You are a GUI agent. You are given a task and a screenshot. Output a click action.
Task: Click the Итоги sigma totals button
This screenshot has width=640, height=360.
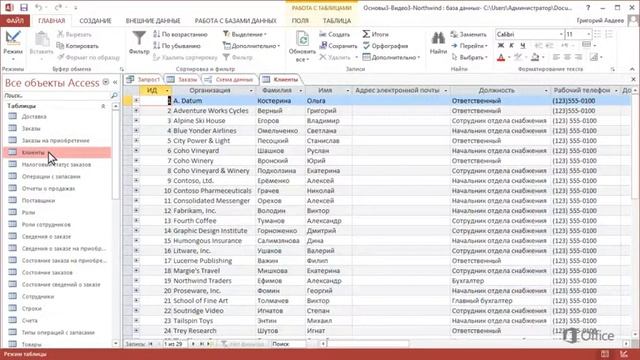click(376, 34)
